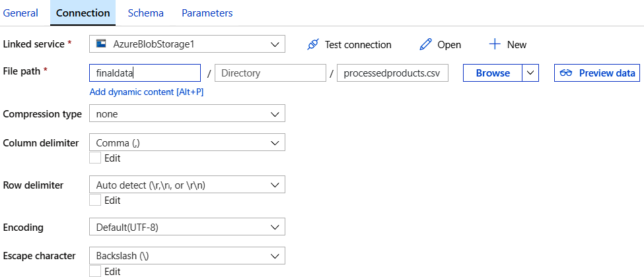The height and width of the screenshot is (277, 644).
Task: Expand the Browse button arrow menu
Action: pos(531,73)
